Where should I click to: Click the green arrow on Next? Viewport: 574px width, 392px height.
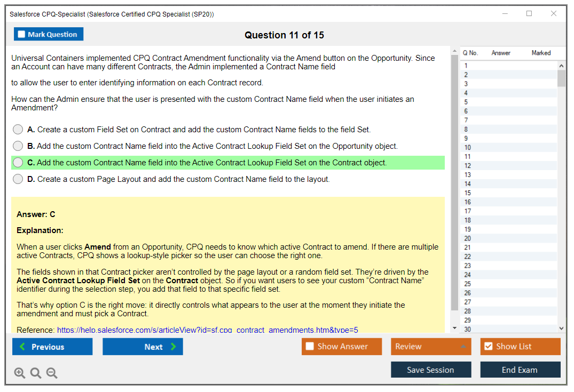(173, 347)
